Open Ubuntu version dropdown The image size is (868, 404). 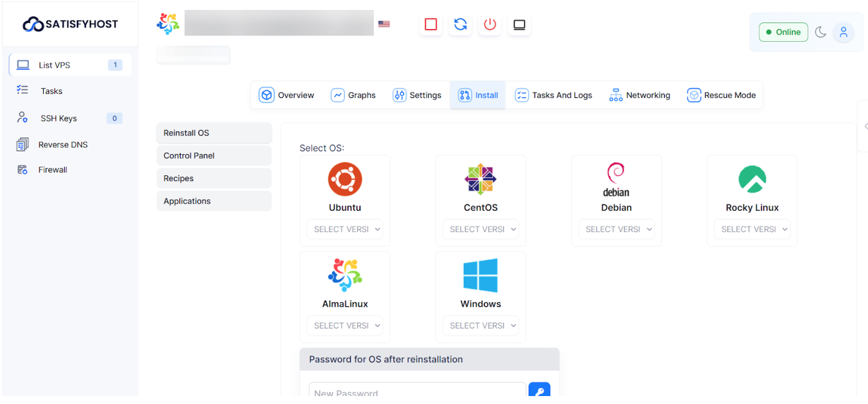point(345,229)
